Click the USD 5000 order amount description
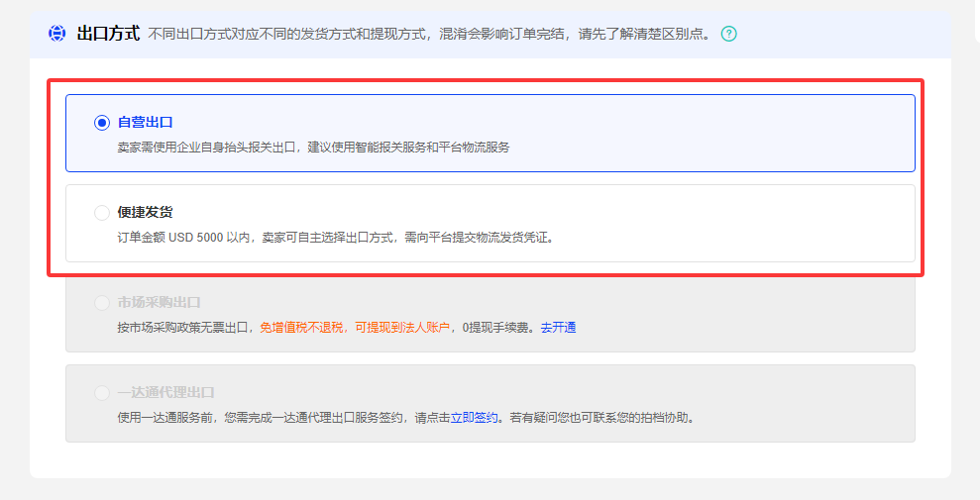The height and width of the screenshot is (500, 980). pyautogui.click(x=334, y=237)
